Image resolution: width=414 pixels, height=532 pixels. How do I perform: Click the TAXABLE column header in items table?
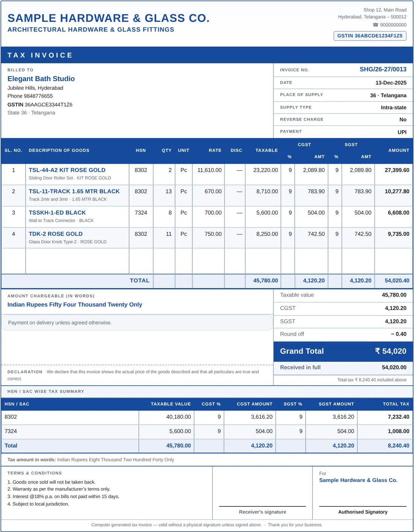(x=266, y=150)
